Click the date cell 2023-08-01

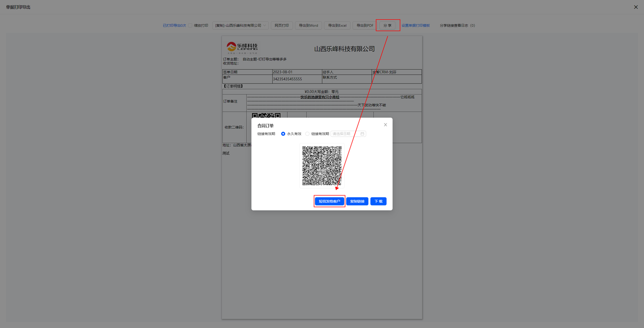coord(297,72)
